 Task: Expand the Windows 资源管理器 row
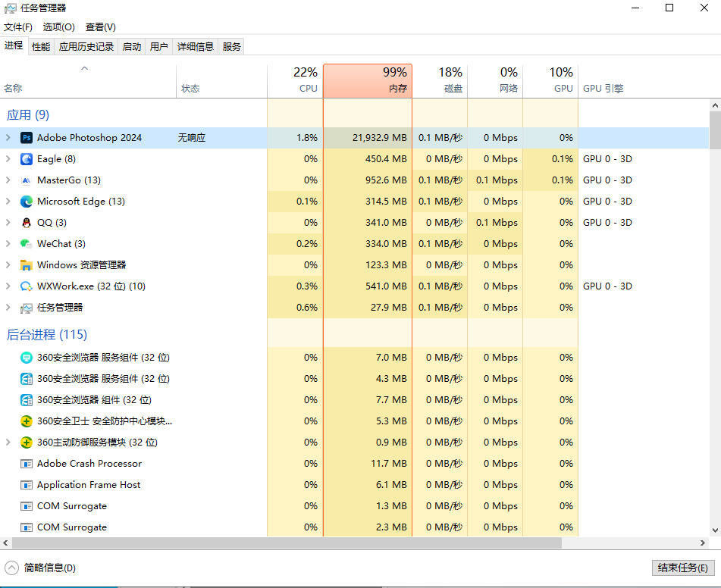pos(8,264)
